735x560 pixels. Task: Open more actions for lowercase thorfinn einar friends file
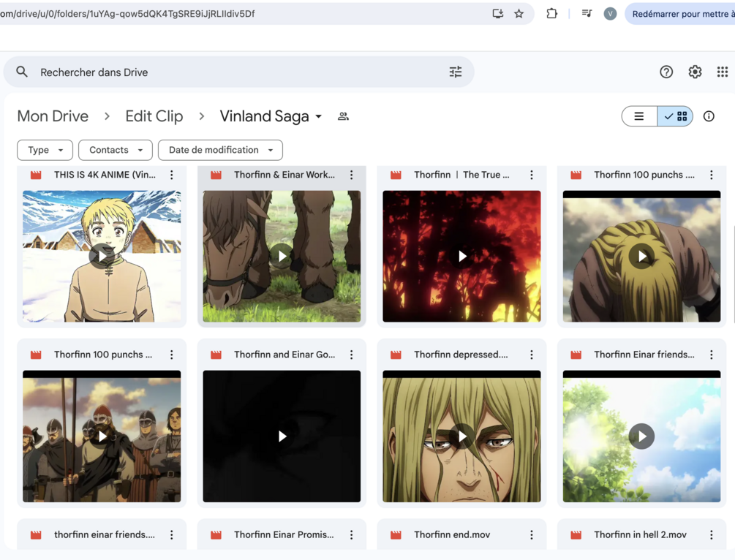tap(172, 534)
